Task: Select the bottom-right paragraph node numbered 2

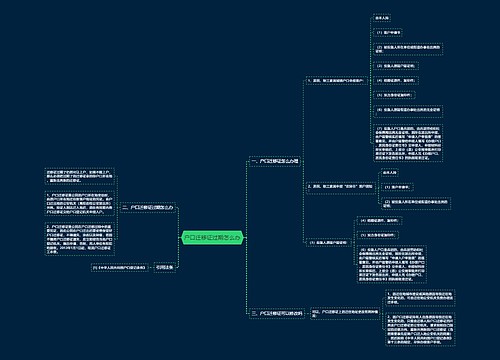Action: tap(420, 329)
